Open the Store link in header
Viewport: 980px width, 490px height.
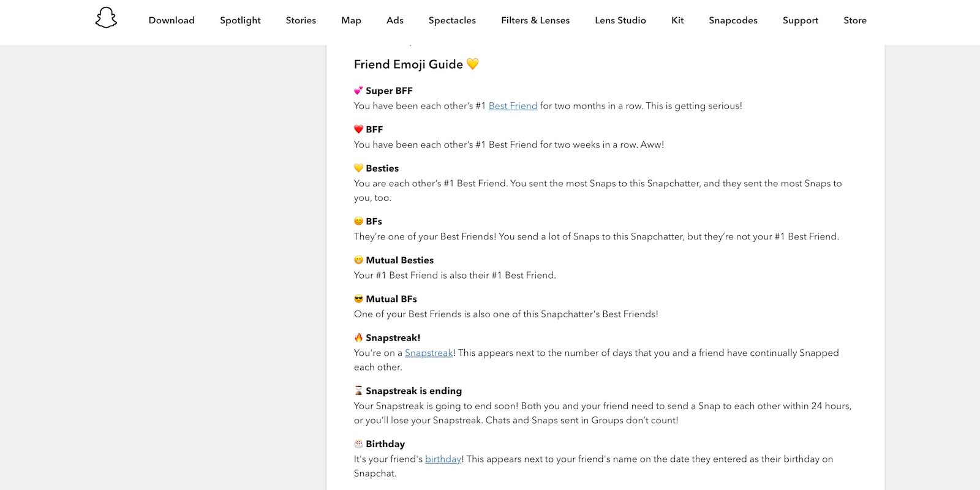pyautogui.click(x=854, y=20)
